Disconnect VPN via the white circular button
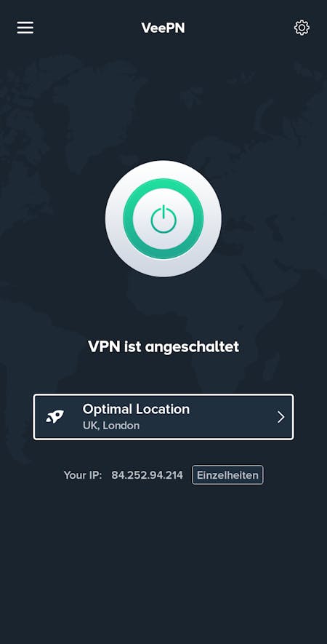Image resolution: width=327 pixels, height=644 pixels. click(163, 218)
